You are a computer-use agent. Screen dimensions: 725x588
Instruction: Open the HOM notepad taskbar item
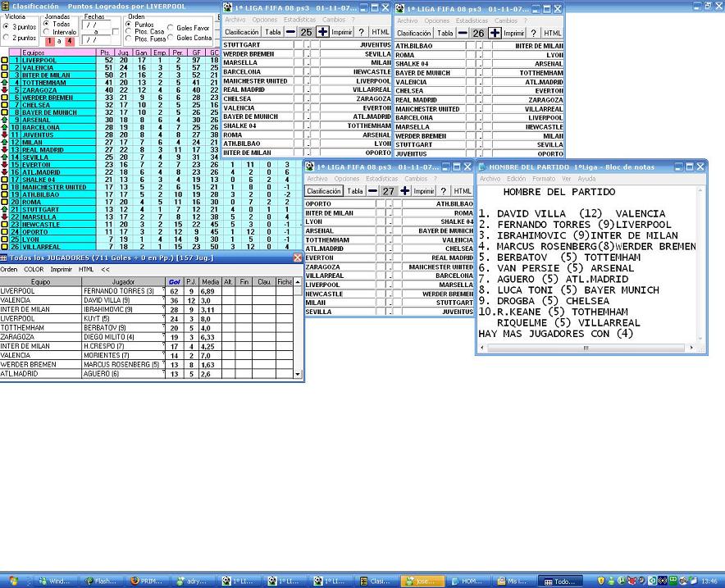click(x=467, y=581)
